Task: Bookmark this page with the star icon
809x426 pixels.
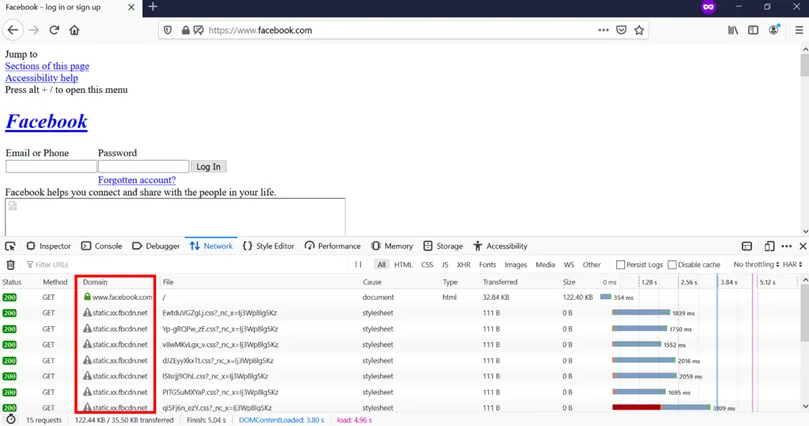Action: tap(639, 30)
